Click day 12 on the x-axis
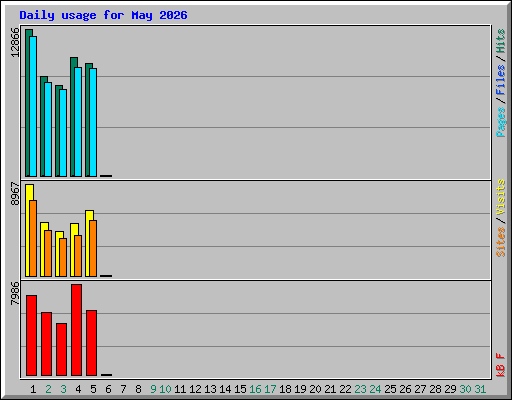 195,389
